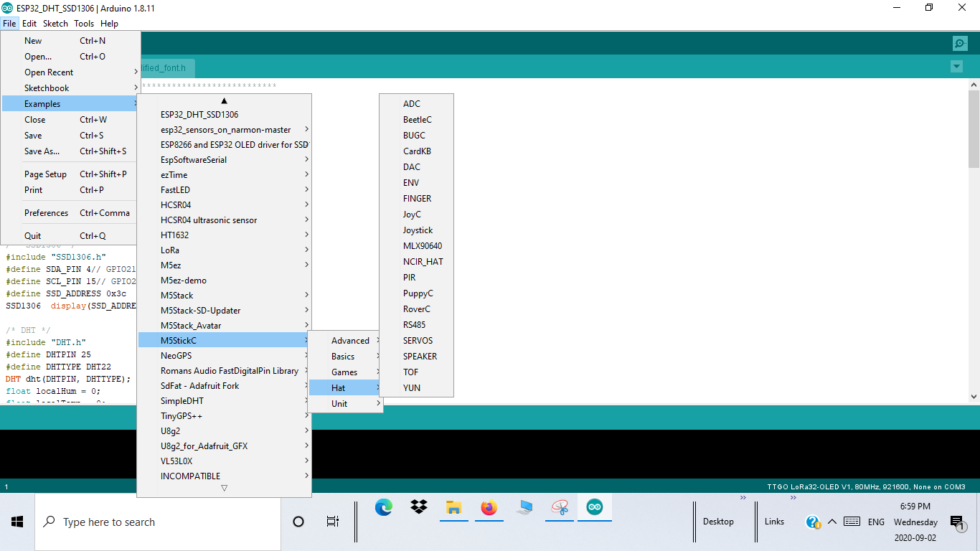Select the MLX90640 Hat example
980x551 pixels.
click(416, 246)
